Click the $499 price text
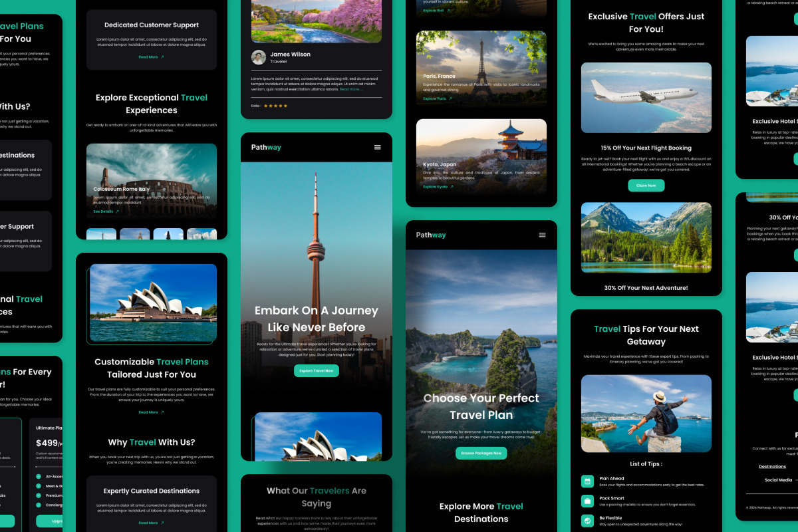The width and height of the screenshot is (798, 532). click(47, 443)
